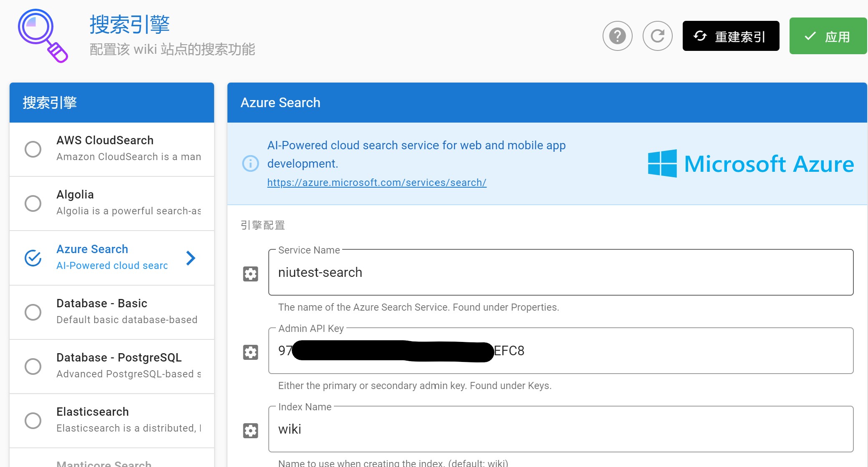Click the gear icon beside Admin API Key
The width and height of the screenshot is (868, 467).
click(250, 352)
